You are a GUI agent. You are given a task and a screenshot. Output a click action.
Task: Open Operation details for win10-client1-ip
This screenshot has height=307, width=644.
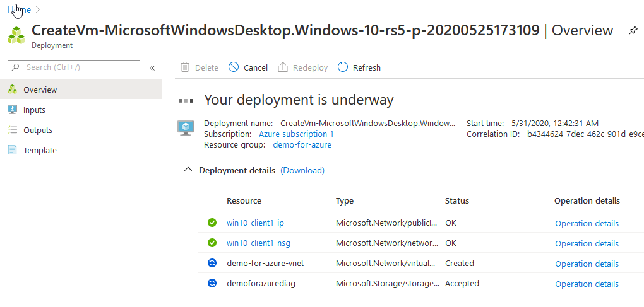click(x=587, y=223)
